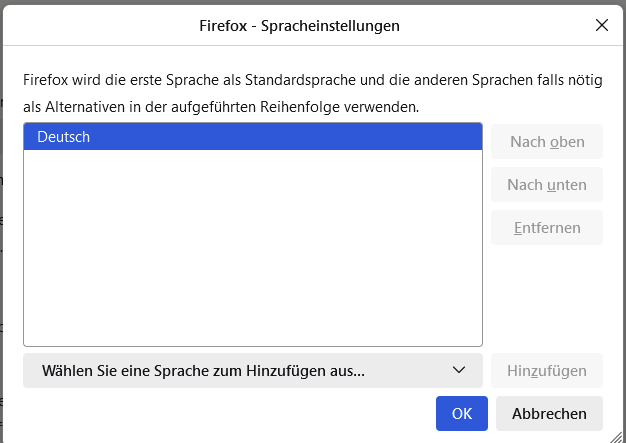Save the language settings by clicking OK
This screenshot has width=626, height=443.
pos(461,413)
